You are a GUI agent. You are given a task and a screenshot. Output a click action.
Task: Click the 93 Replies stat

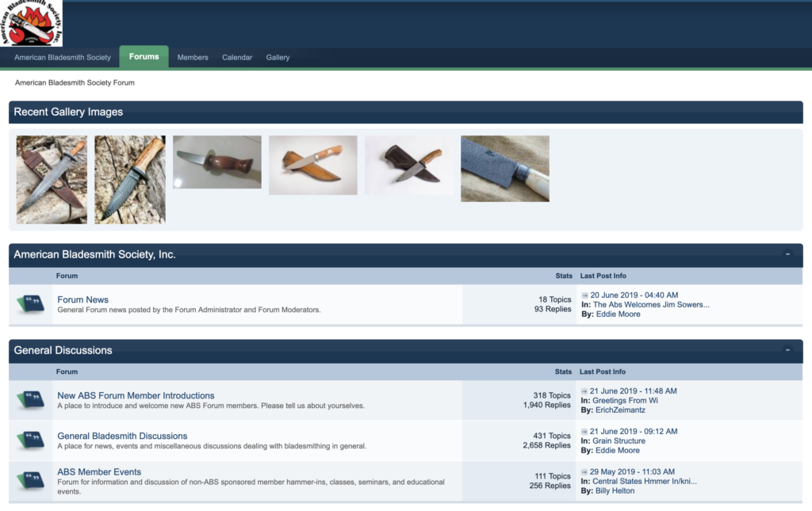pos(553,309)
